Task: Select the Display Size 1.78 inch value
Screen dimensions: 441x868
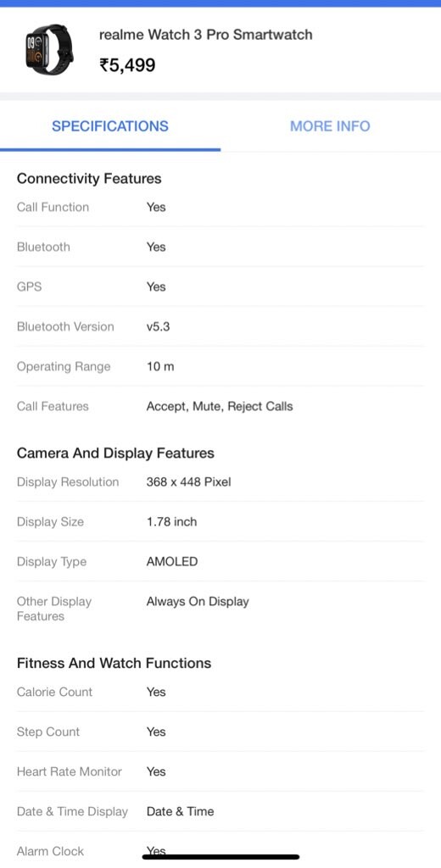Action: (x=172, y=522)
